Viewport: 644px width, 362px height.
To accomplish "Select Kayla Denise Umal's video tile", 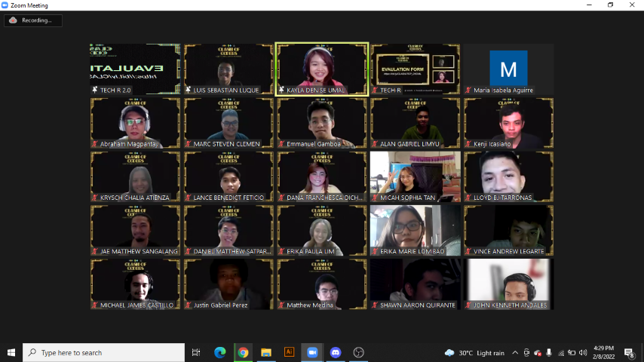I will [322, 69].
